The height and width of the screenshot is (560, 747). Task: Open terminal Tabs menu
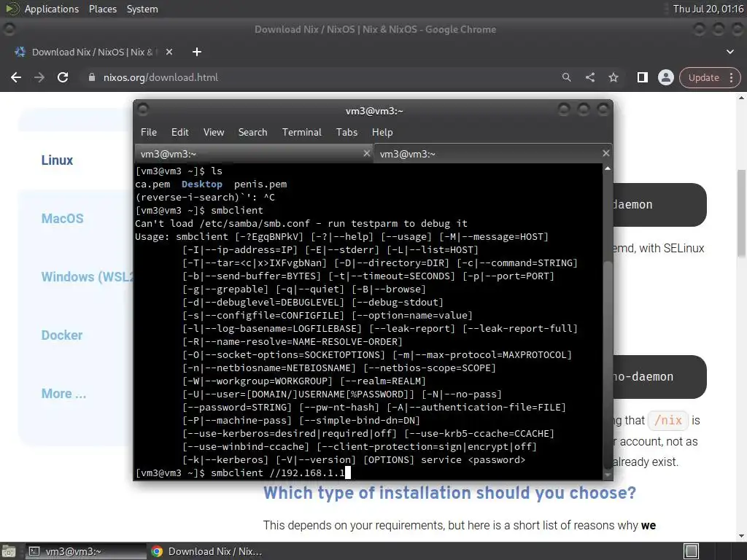pyautogui.click(x=347, y=133)
